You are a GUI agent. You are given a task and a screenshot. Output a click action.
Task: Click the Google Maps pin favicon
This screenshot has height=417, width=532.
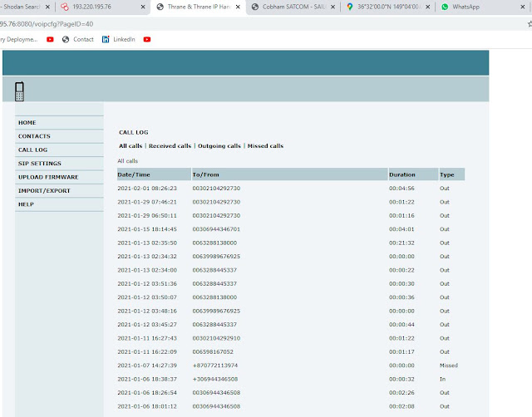(x=350, y=7)
